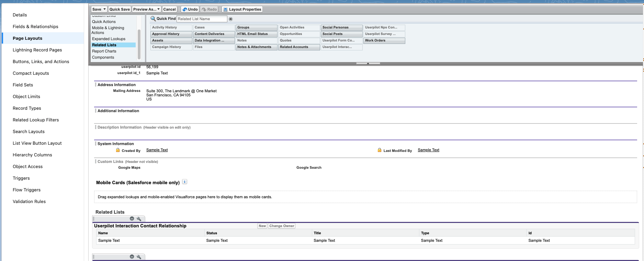The width and height of the screenshot is (644, 261).
Task: Select Social Personas palette item
Action: (x=342, y=27)
